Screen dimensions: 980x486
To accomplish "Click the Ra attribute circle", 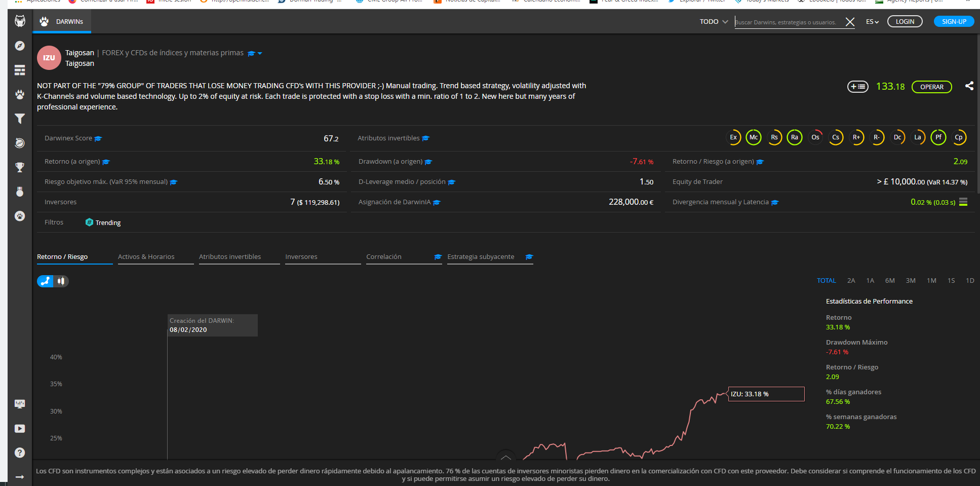I will 795,137.
